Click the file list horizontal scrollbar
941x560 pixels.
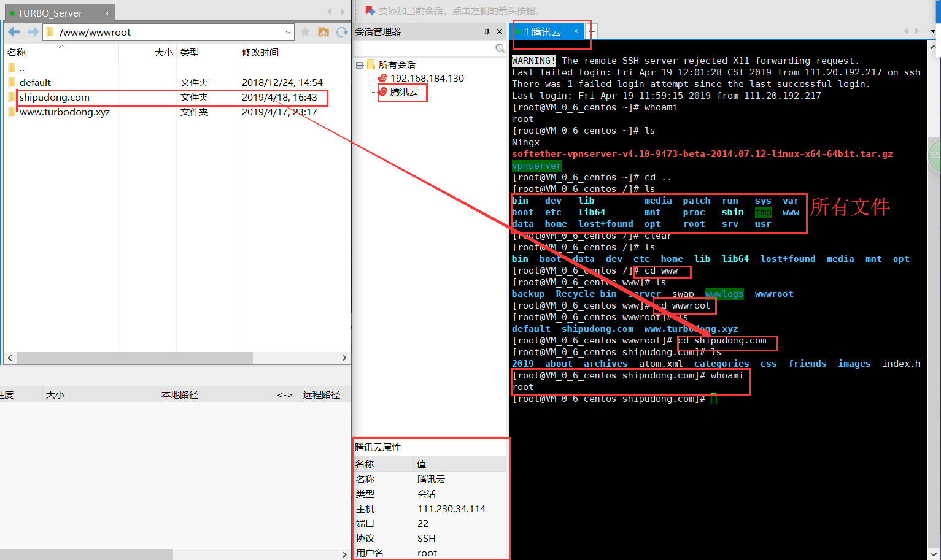[134, 358]
